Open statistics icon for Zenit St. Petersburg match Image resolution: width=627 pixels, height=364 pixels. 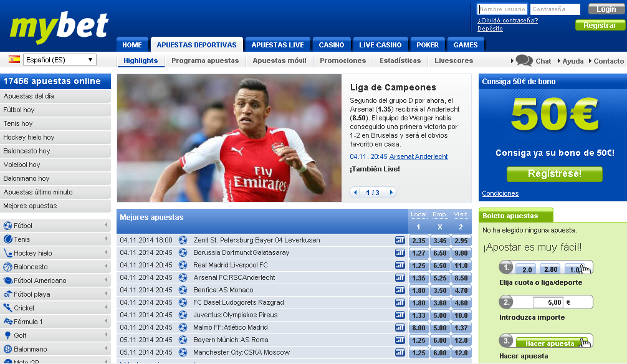pos(400,240)
